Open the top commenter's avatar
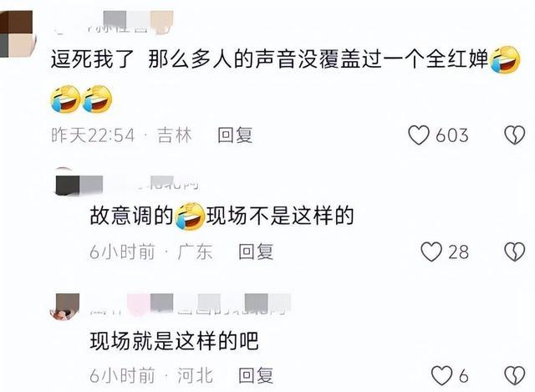The width and height of the screenshot is (535, 392). coord(17,34)
